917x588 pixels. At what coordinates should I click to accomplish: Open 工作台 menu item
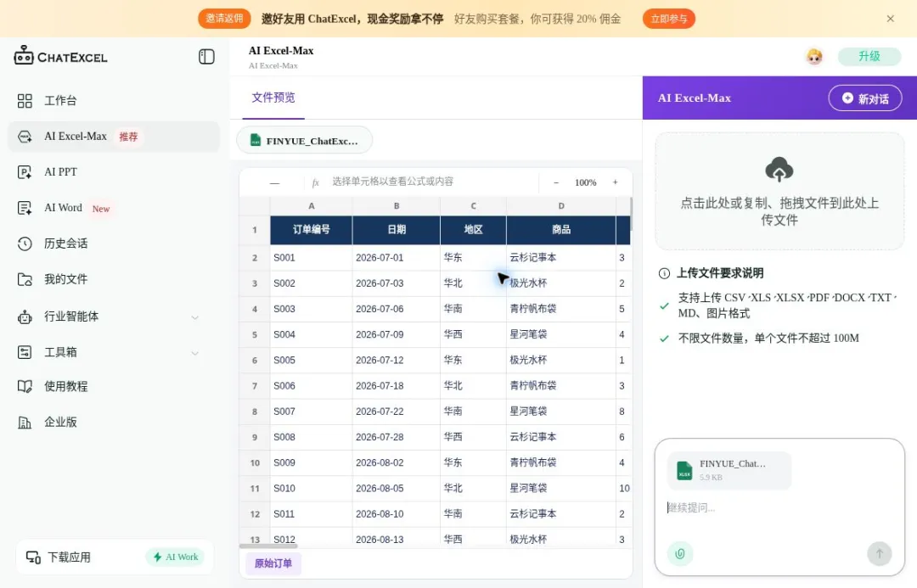coord(114,100)
